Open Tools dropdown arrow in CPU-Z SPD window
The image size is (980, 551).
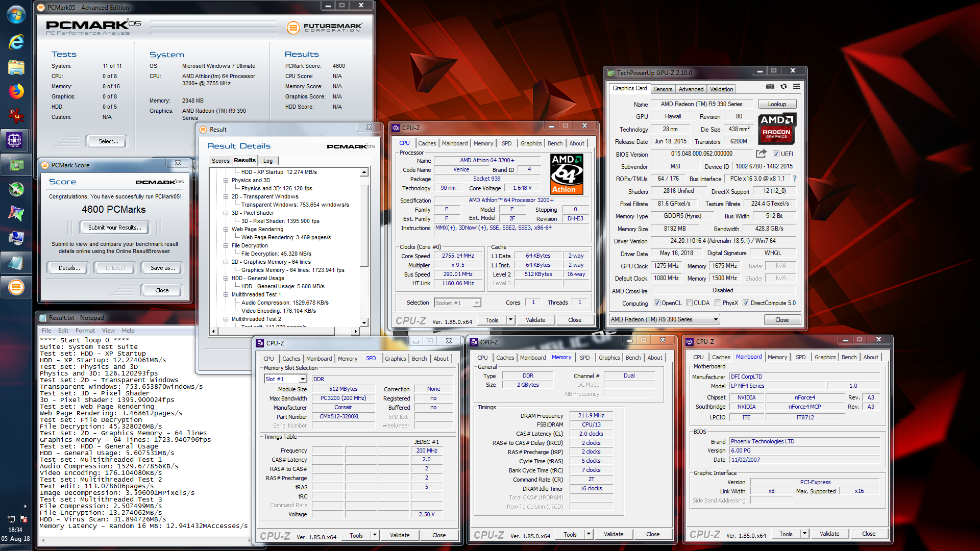click(374, 535)
